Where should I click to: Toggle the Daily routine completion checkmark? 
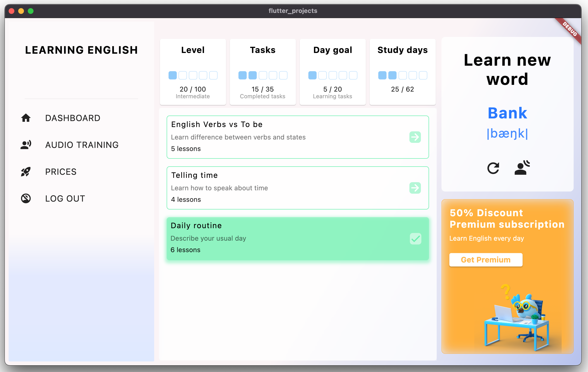415,239
